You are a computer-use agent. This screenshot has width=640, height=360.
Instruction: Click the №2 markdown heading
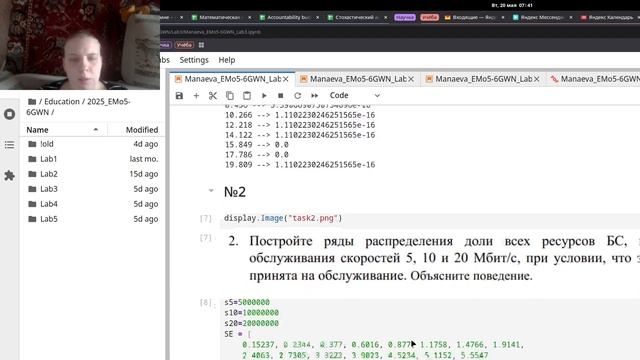point(235,191)
